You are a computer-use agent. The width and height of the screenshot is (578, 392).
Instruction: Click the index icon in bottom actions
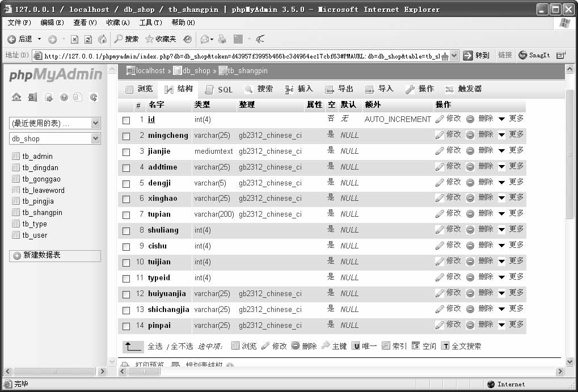[386, 345]
